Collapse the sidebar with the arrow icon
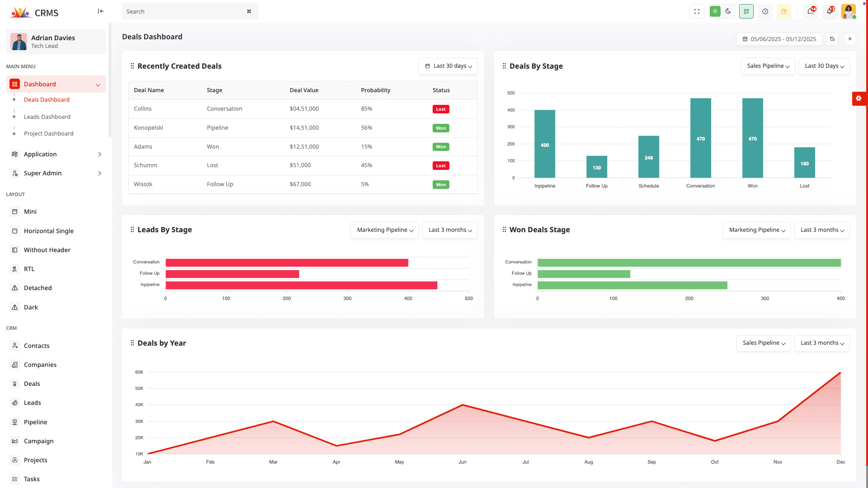The width and height of the screenshot is (868, 488). tap(100, 11)
